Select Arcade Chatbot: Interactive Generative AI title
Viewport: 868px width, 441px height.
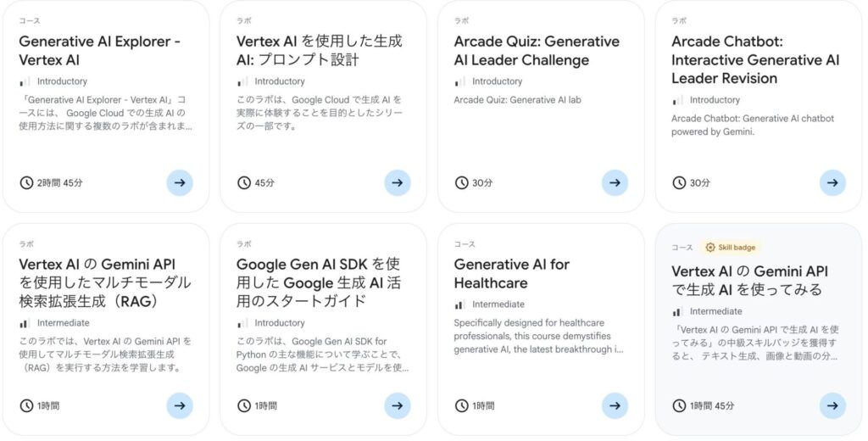coord(754,59)
